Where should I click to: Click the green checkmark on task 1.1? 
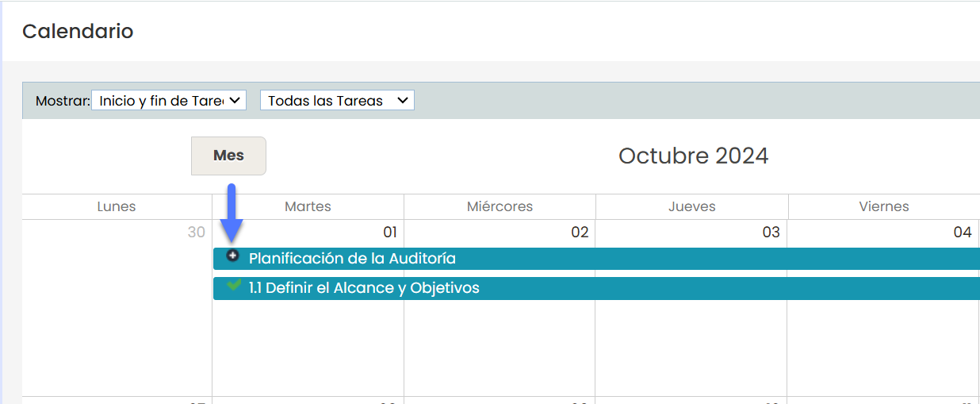(233, 286)
